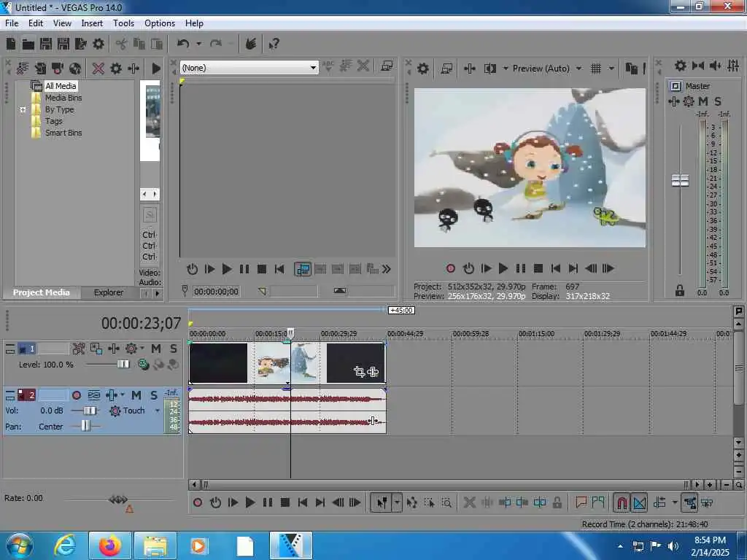Open the Track Motion icon on track 1
Image resolution: width=747 pixels, height=560 pixels.
(x=96, y=349)
